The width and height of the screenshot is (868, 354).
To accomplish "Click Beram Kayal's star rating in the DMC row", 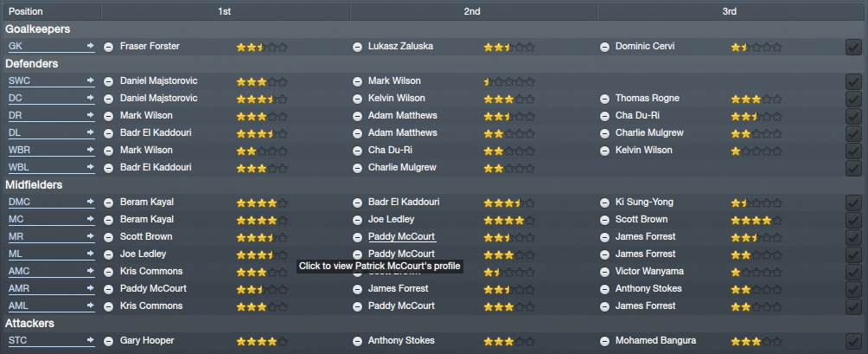I will pos(262,203).
